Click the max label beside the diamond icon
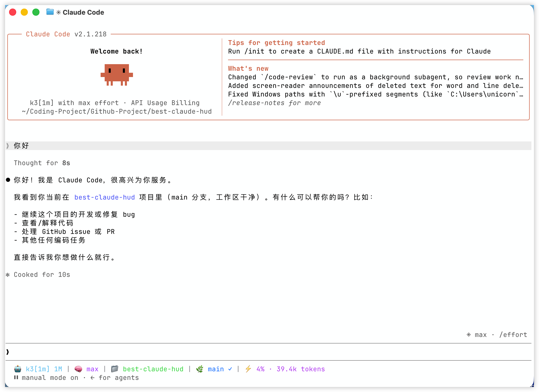 481,335
